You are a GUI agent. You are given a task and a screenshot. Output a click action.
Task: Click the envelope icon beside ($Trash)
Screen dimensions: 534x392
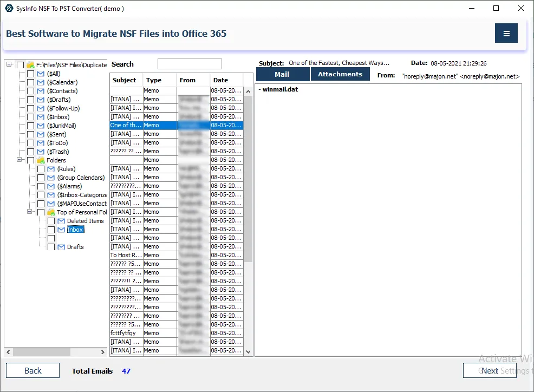tap(41, 152)
